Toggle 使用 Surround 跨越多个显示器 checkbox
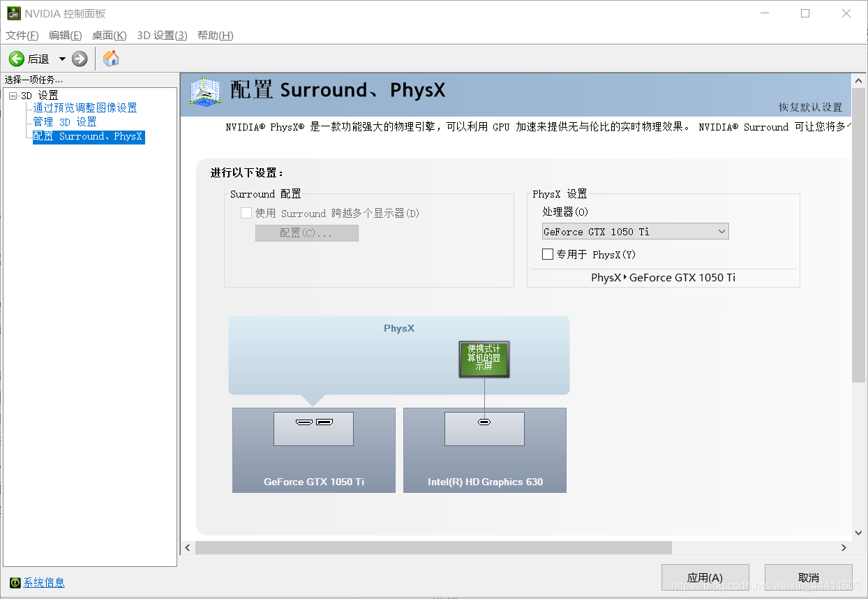868x599 pixels. [246, 214]
